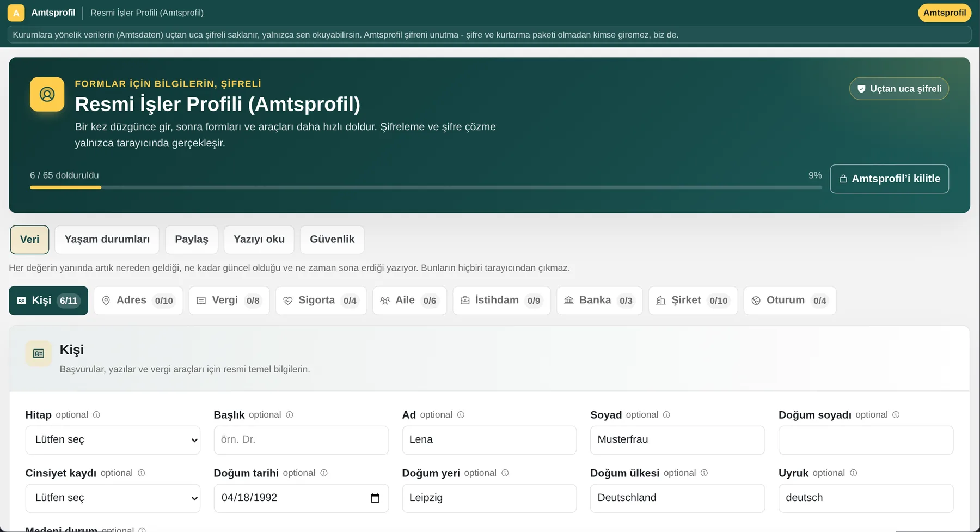Click the 6 / 65 completion progress bar
This screenshot has height=532, width=980.
[x=426, y=187]
